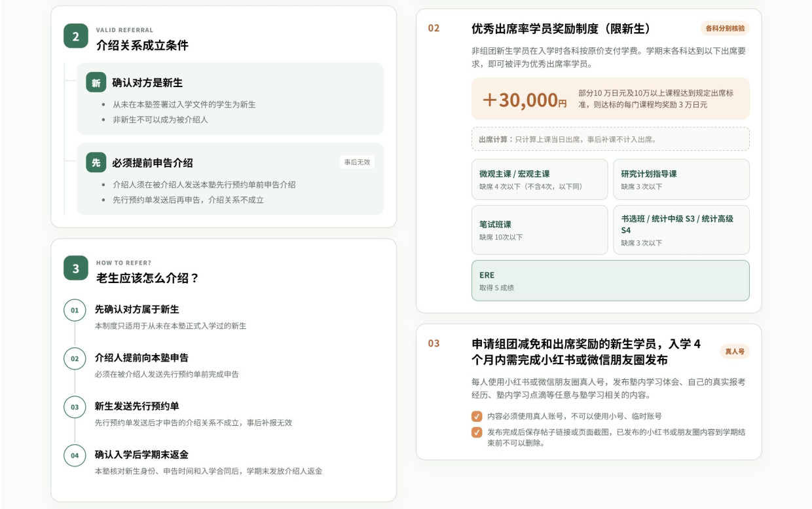Screen dimensions: 812x509
Task: Click the heading 确认对方是新生
Action: 147,83
